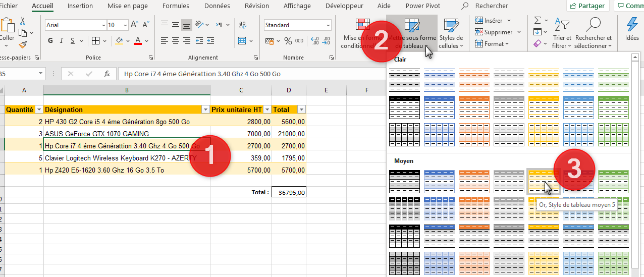Expand the name box dropdown arrow
The width and height of the screenshot is (644, 277).
click(x=40, y=74)
